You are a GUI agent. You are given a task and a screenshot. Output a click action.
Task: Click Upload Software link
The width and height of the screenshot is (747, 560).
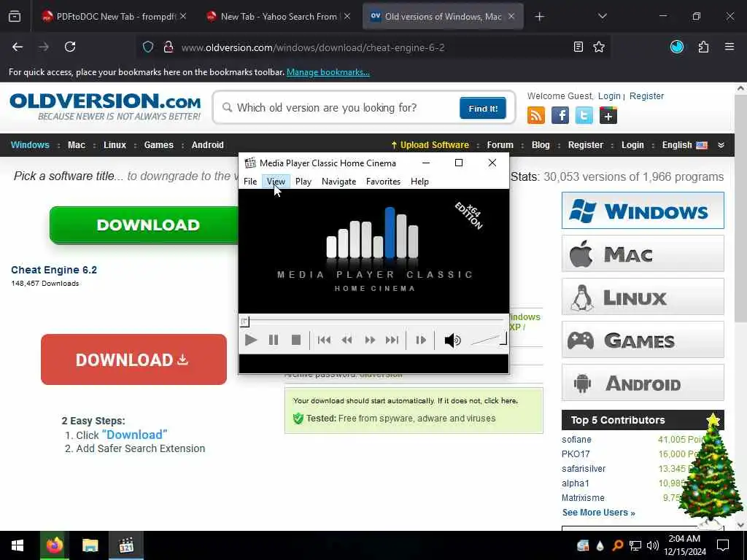pyautogui.click(x=430, y=145)
